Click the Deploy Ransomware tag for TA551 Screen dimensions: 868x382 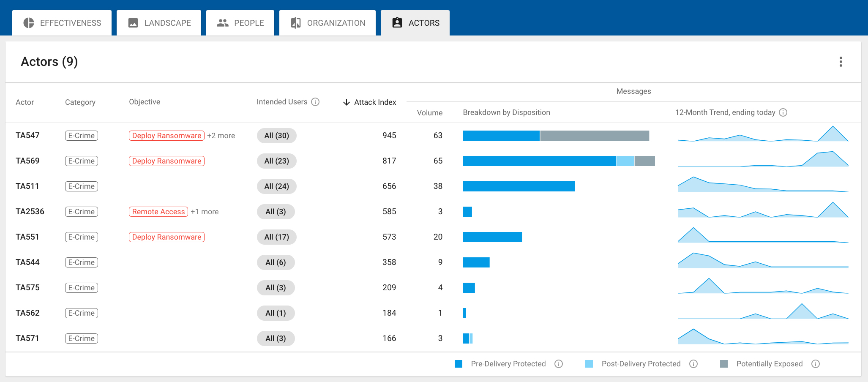coord(167,237)
